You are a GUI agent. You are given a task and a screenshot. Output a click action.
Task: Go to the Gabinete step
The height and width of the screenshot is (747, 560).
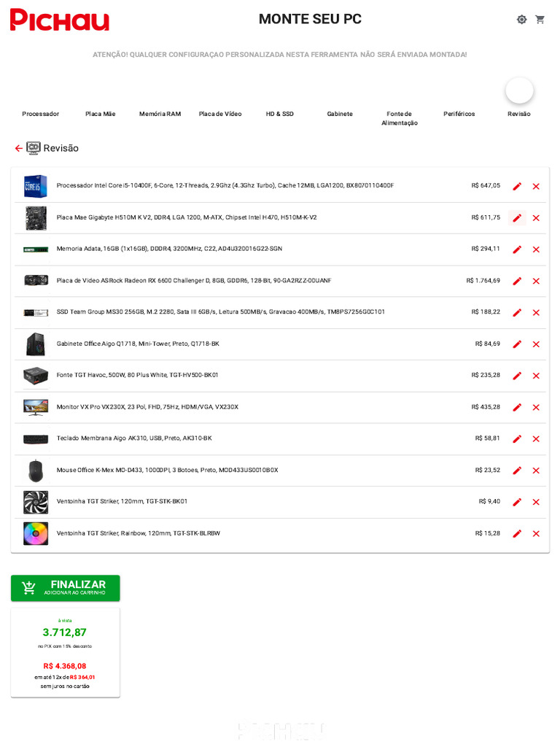pyautogui.click(x=340, y=114)
